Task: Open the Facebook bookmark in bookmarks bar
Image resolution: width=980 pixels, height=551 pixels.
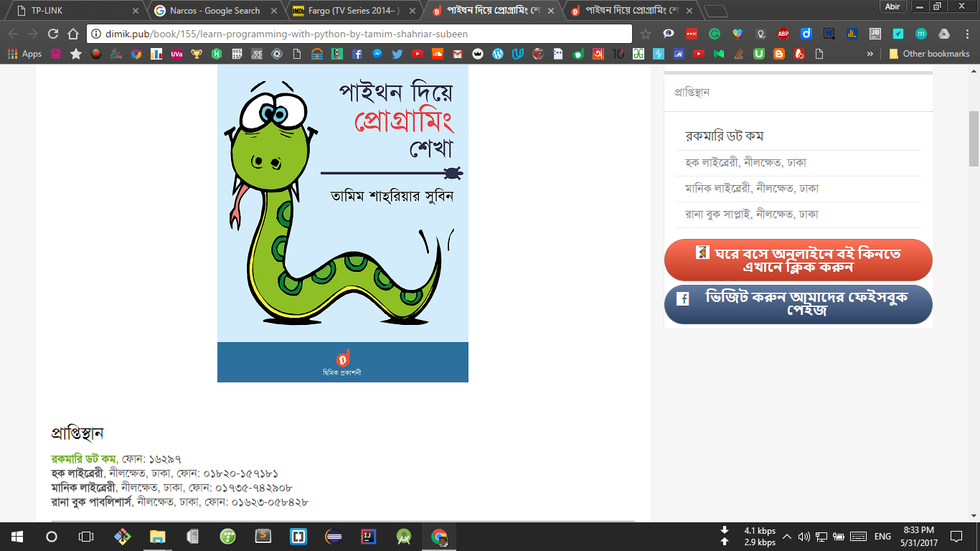Action: 357,54
